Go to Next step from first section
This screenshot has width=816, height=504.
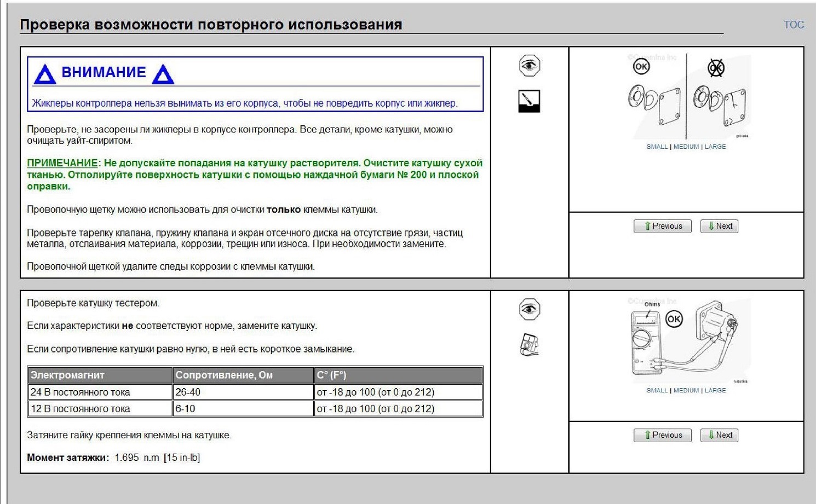click(719, 226)
